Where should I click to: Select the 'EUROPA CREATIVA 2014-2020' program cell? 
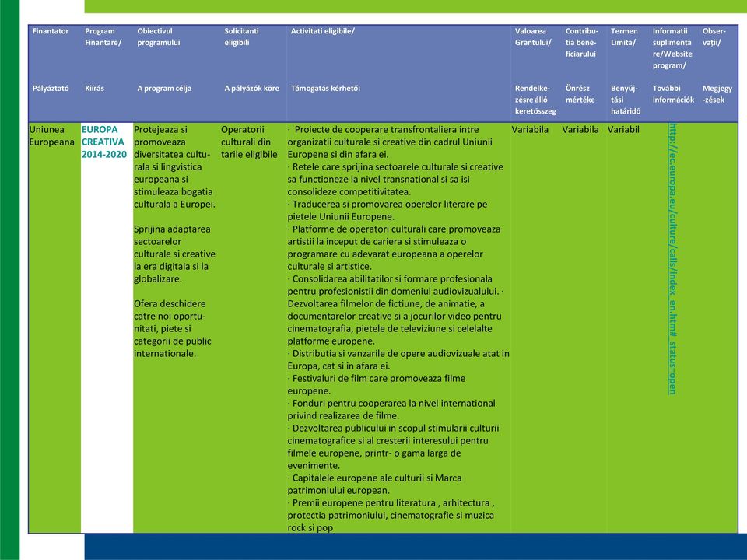(x=103, y=142)
